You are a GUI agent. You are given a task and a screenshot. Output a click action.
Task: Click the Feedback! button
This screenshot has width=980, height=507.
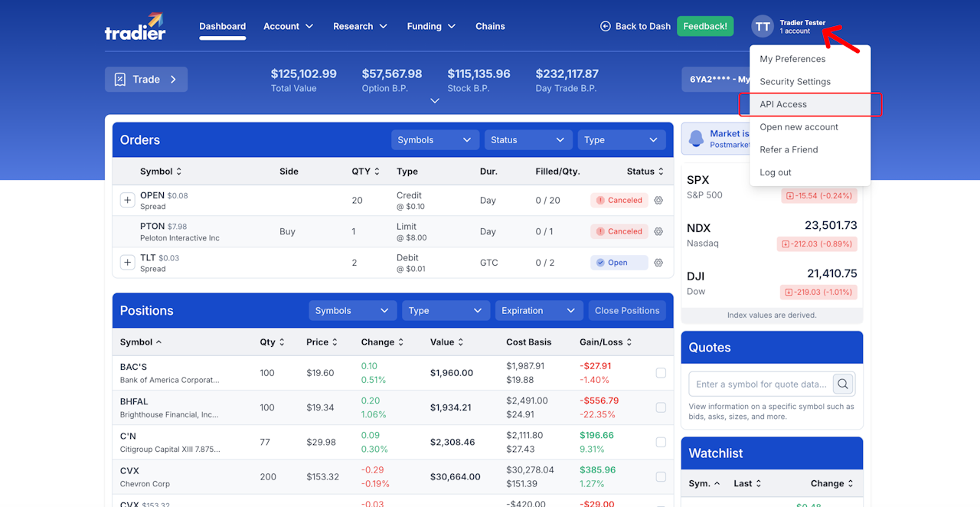point(705,26)
